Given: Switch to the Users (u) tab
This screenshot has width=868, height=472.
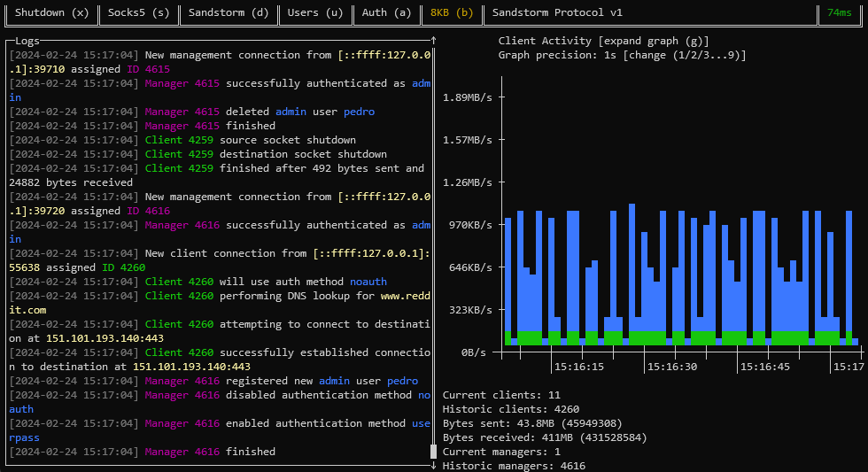Looking at the screenshot, I should pos(315,12).
